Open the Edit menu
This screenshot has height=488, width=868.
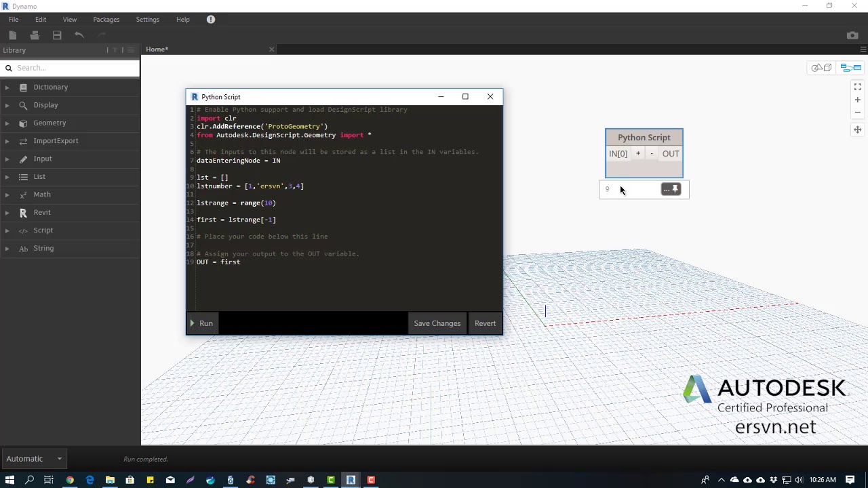41,20
